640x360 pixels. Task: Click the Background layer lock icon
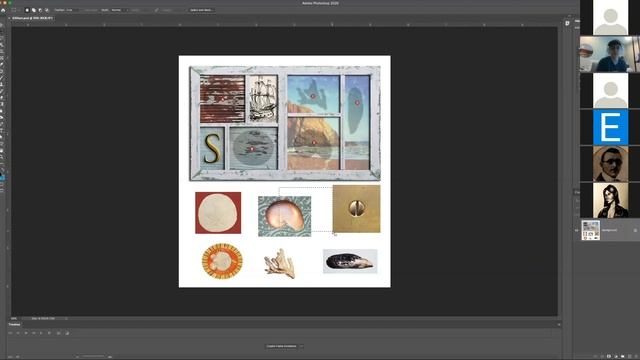pyautogui.click(x=635, y=230)
